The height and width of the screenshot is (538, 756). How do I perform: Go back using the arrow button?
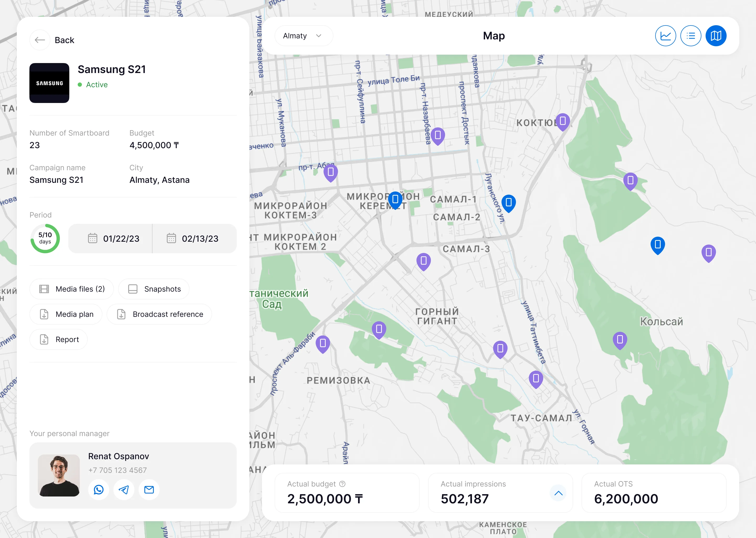pyautogui.click(x=40, y=40)
